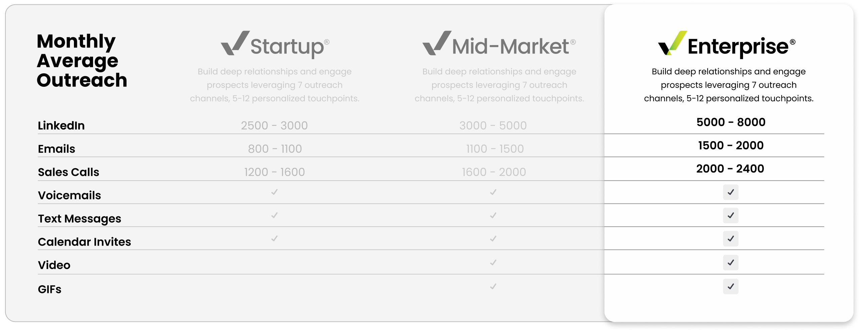This screenshot has width=868, height=334.
Task: Click the Mid-Market Video check icon
Action: (493, 262)
